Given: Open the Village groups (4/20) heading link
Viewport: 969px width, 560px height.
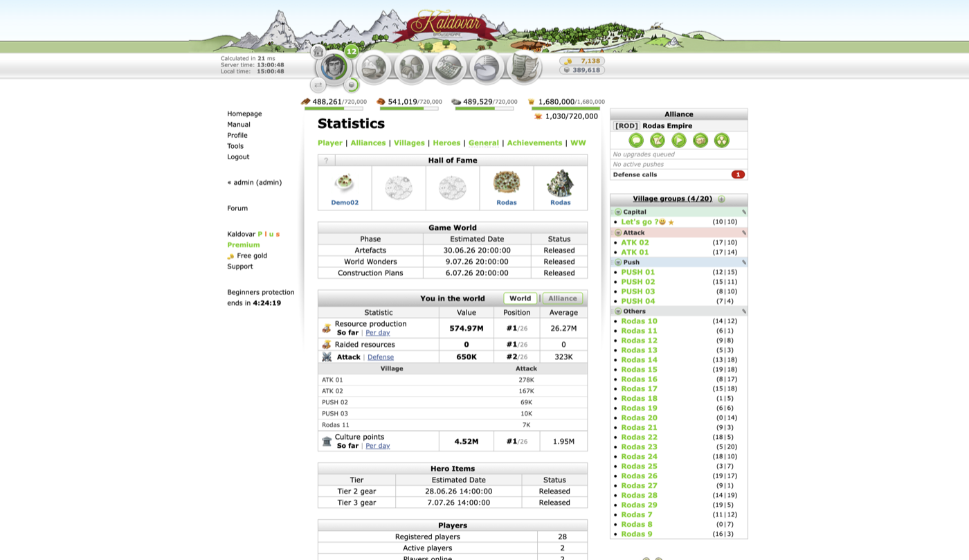Looking at the screenshot, I should pyautogui.click(x=672, y=199).
